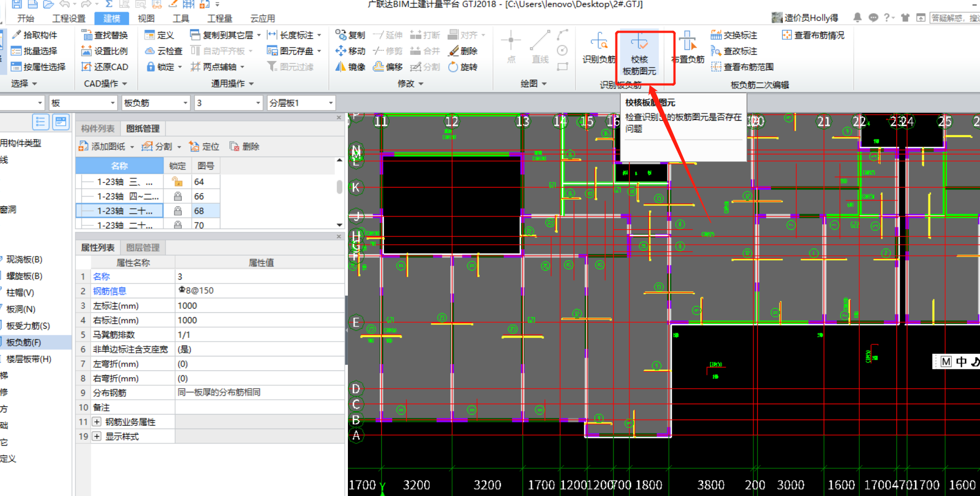Open the 云应用 ribbon tab
The height and width of the screenshot is (496, 980).
pyautogui.click(x=263, y=18)
